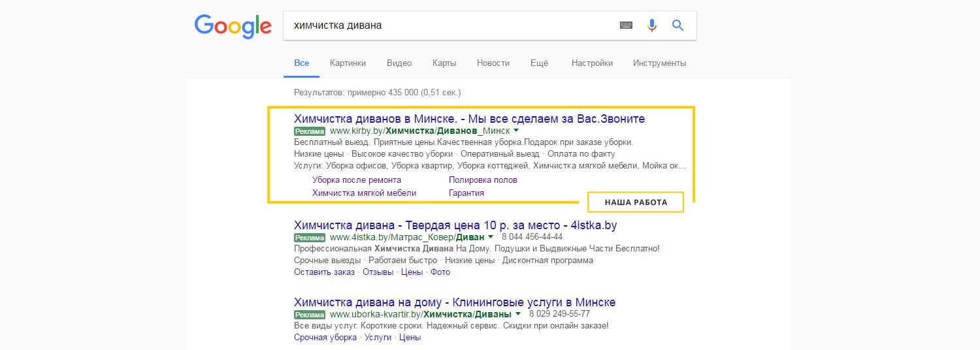The height and width of the screenshot is (350, 980).
Task: Switch to the Видео tab
Action: pyautogui.click(x=399, y=63)
